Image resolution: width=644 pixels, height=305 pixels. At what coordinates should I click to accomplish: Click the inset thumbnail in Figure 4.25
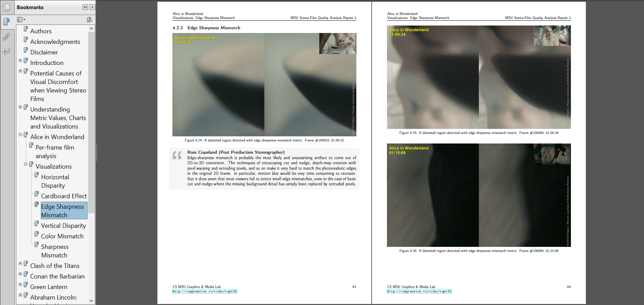(552, 36)
